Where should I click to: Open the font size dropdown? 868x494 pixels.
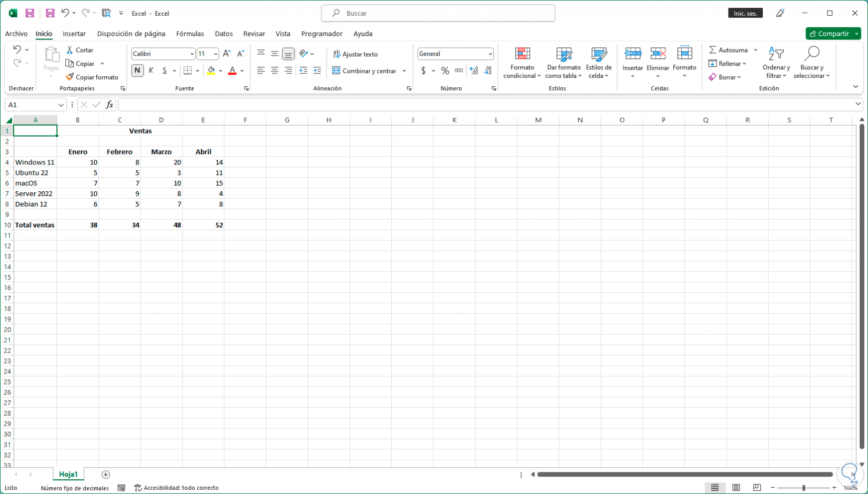(x=216, y=54)
